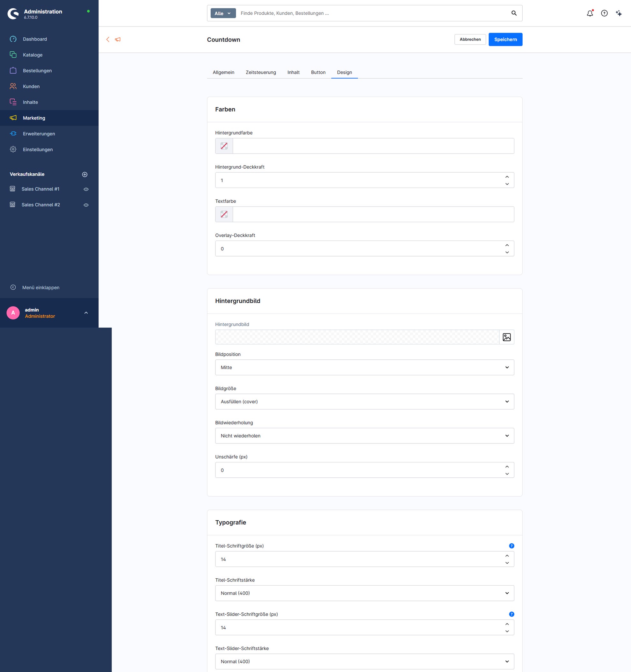Image resolution: width=631 pixels, height=672 pixels.
Task: Toggle visibility of Sales Channel #2
Action: point(86,205)
